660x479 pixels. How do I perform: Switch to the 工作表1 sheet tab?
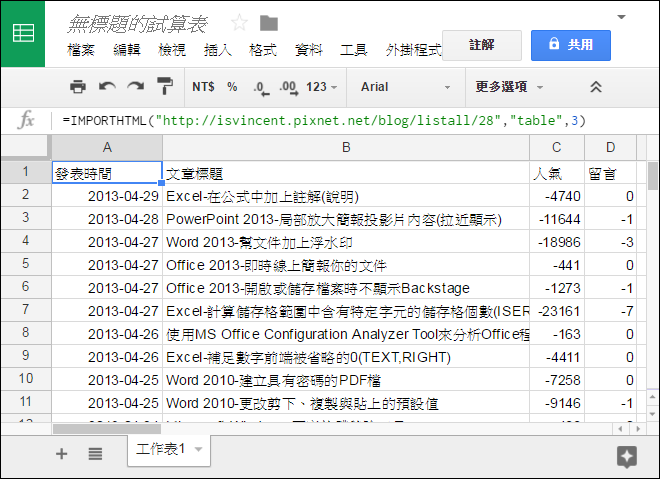[160, 449]
